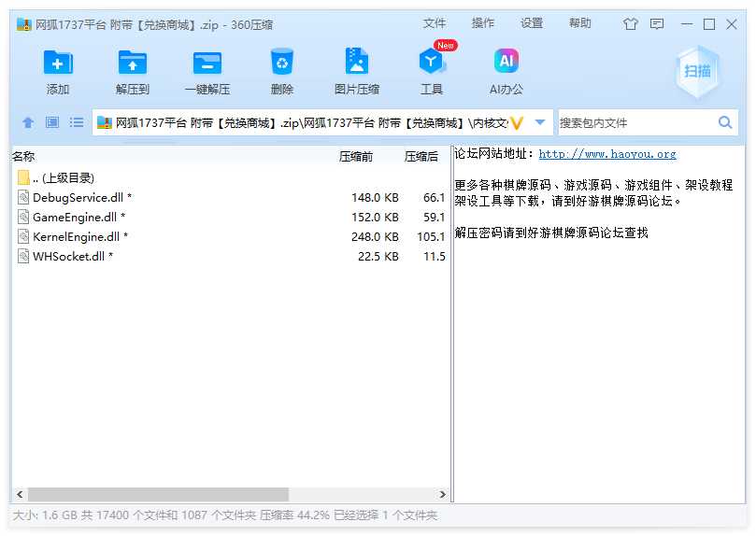Maximize the 360压缩 window
The image size is (756, 536).
pos(709,24)
